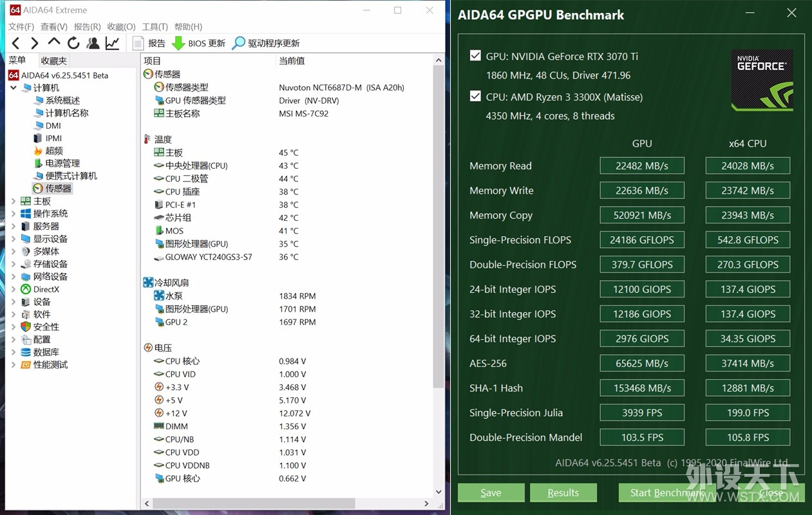The image size is (812, 515).
Task: Click the 驱动程序更新 driver update button
Action: [266, 43]
